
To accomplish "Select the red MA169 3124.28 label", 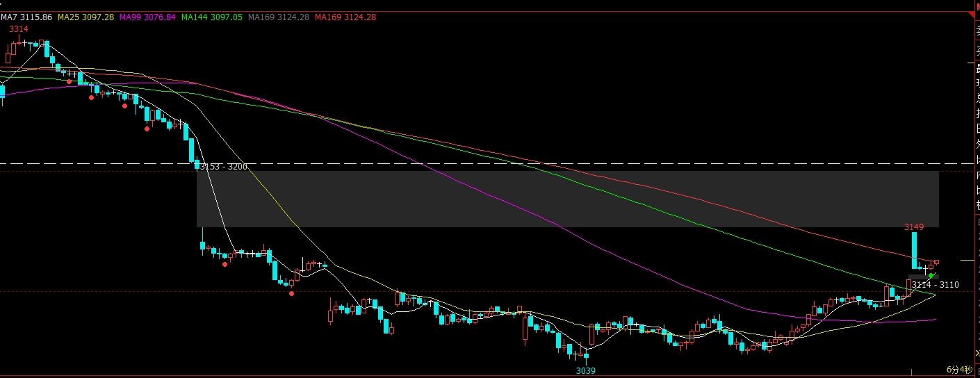I will [x=345, y=17].
